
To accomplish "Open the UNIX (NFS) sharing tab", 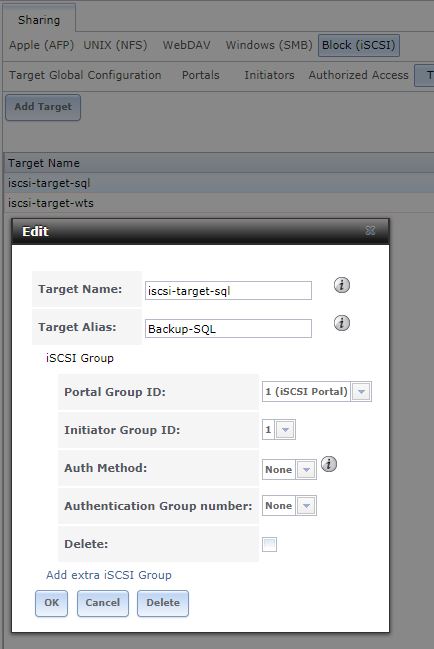I will click(115, 45).
